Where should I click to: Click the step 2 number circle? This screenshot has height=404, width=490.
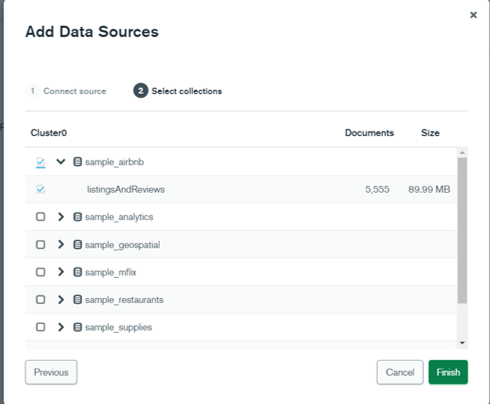click(x=141, y=91)
